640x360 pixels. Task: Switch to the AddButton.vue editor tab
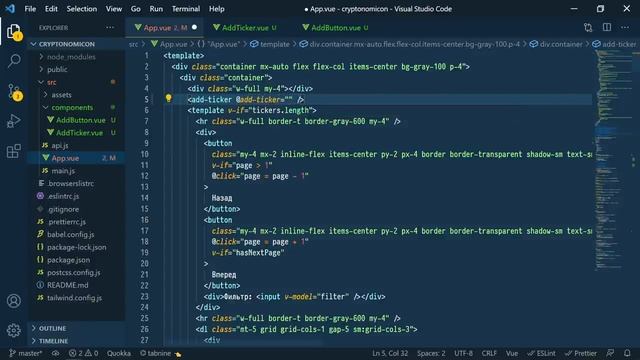336,28
